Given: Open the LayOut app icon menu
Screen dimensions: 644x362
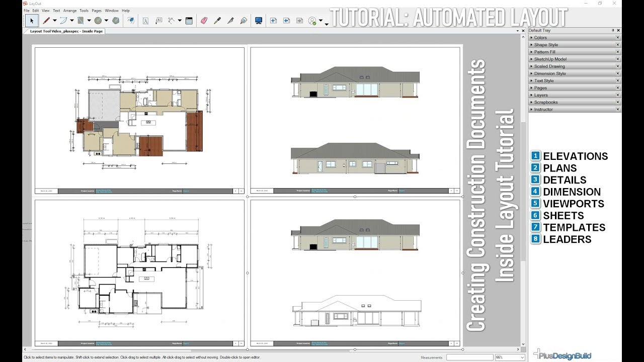Looking at the screenshot, I should (x=25, y=3).
